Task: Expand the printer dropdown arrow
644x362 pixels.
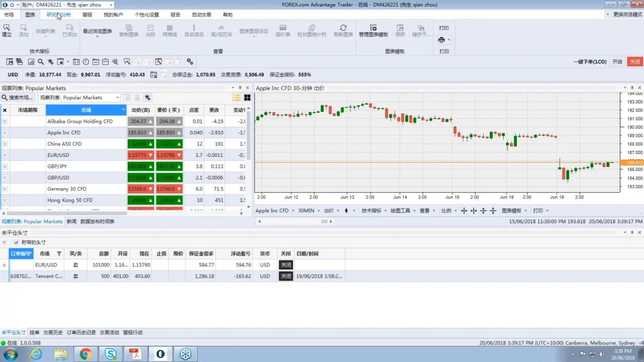Action: pos(448,40)
